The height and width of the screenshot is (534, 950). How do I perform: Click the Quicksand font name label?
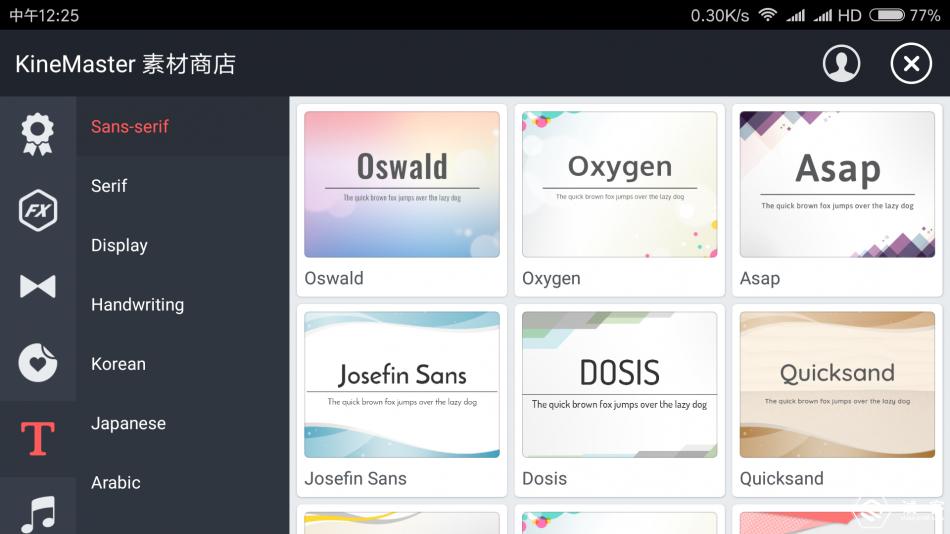[782, 478]
